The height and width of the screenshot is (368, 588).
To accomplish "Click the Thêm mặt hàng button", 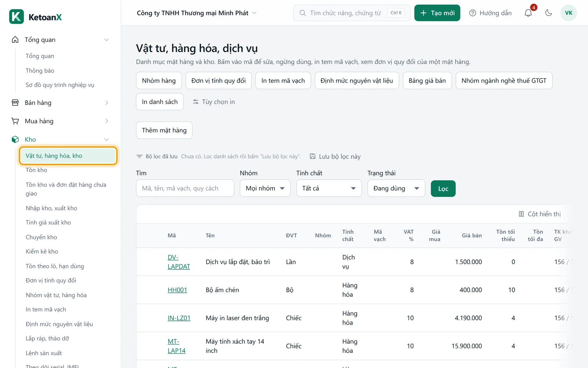I will pos(164,130).
